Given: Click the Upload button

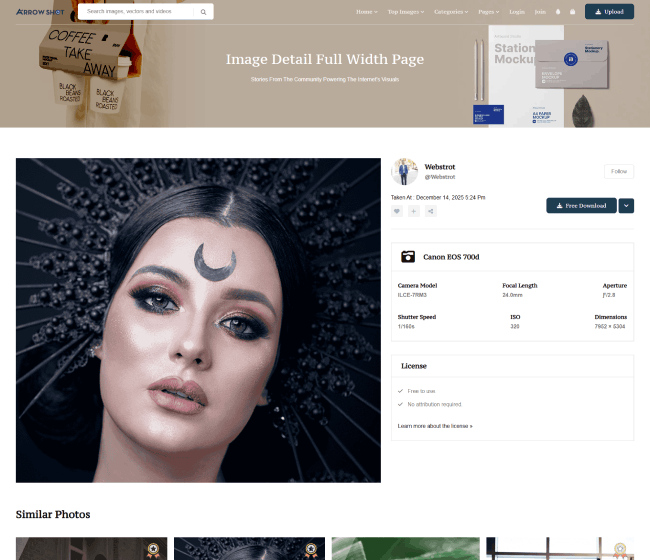Looking at the screenshot, I should coord(609,12).
